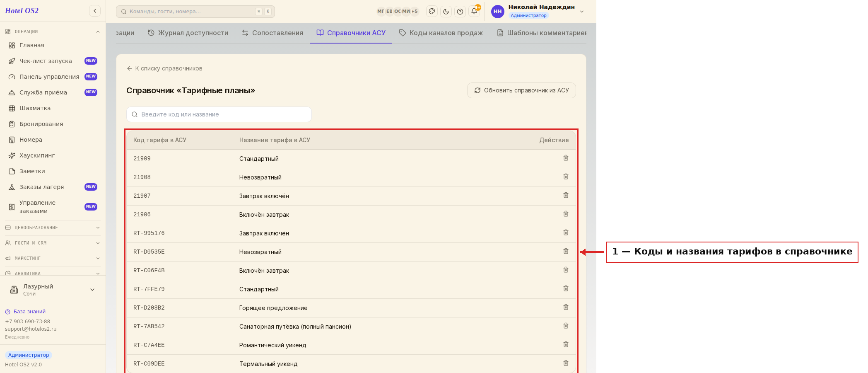Go back via К списку справочников
The image size is (868, 373).
point(164,68)
